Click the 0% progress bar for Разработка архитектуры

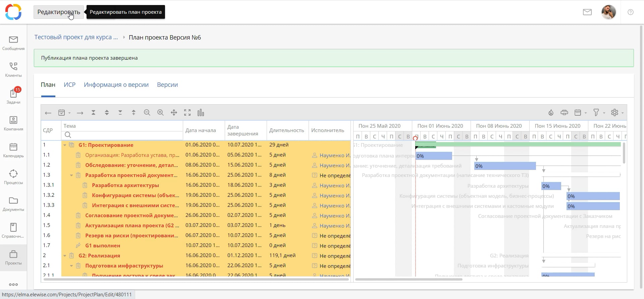point(551,186)
